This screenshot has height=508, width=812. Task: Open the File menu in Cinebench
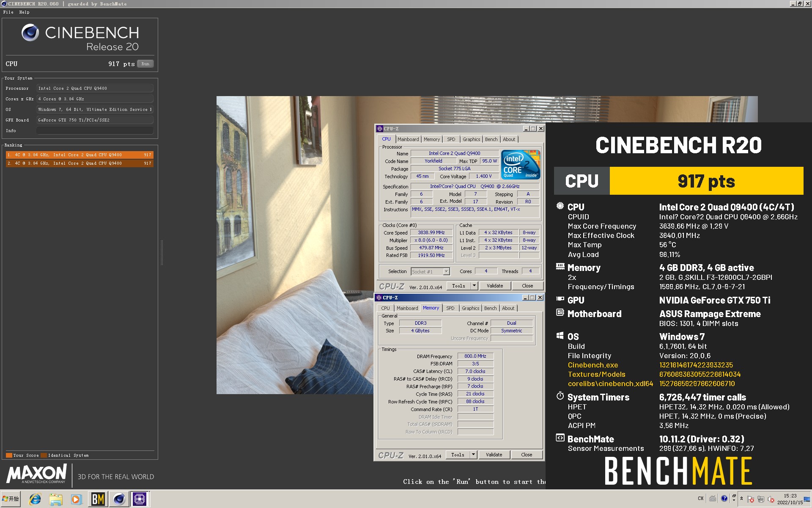(x=8, y=12)
